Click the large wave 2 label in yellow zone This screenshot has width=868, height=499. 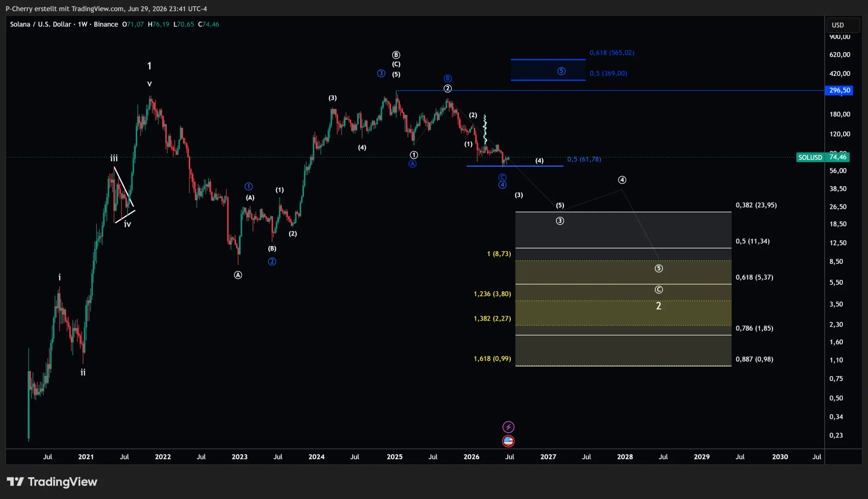[658, 306]
